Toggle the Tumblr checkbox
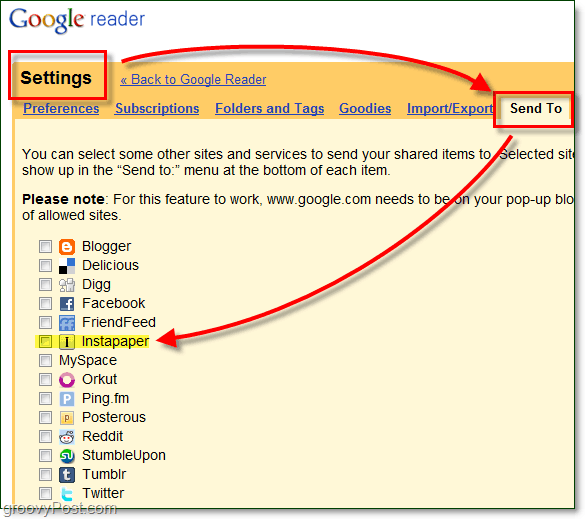 click(46, 475)
